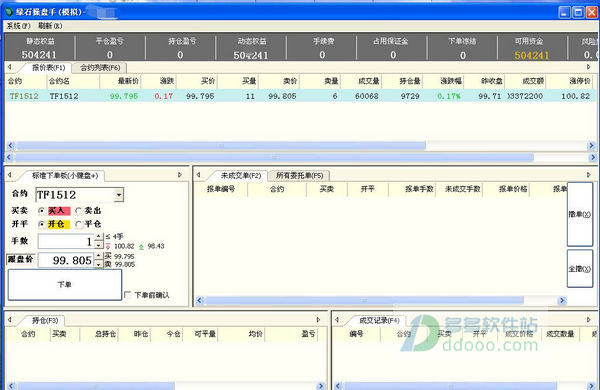Click the 静态权益 value 504241
The width and height of the screenshot is (600, 390).
pyautogui.click(x=39, y=55)
